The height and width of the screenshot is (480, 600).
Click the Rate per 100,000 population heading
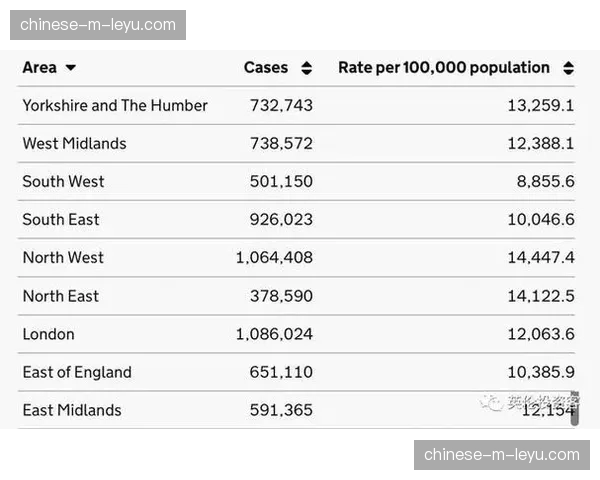(443, 68)
